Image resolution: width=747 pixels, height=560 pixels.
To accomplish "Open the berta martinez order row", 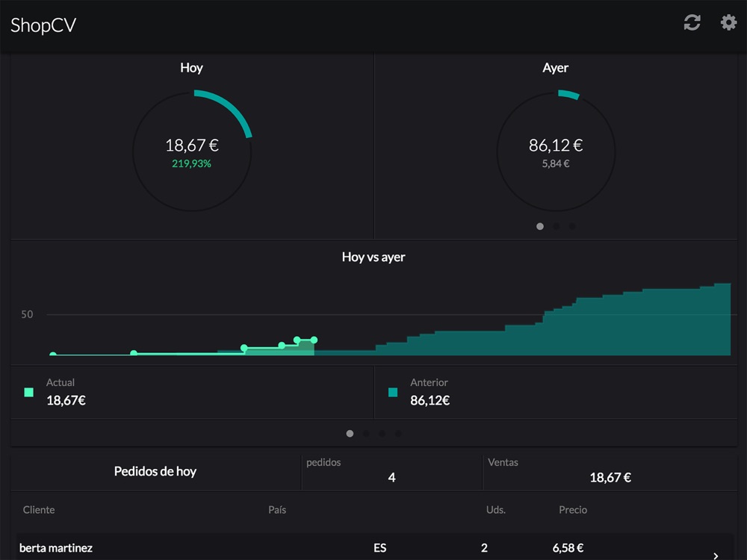I will coord(374,547).
